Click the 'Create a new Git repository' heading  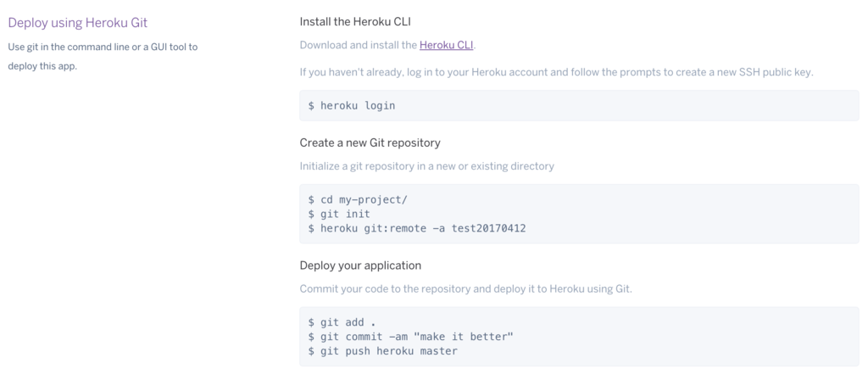[370, 142]
